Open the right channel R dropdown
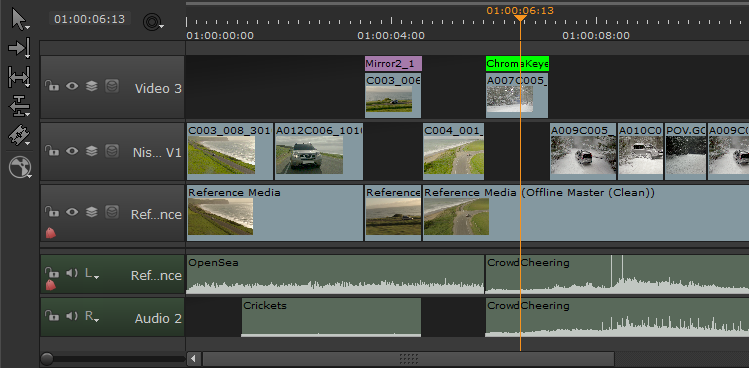Viewport: 749px width, 368px height. click(92, 316)
